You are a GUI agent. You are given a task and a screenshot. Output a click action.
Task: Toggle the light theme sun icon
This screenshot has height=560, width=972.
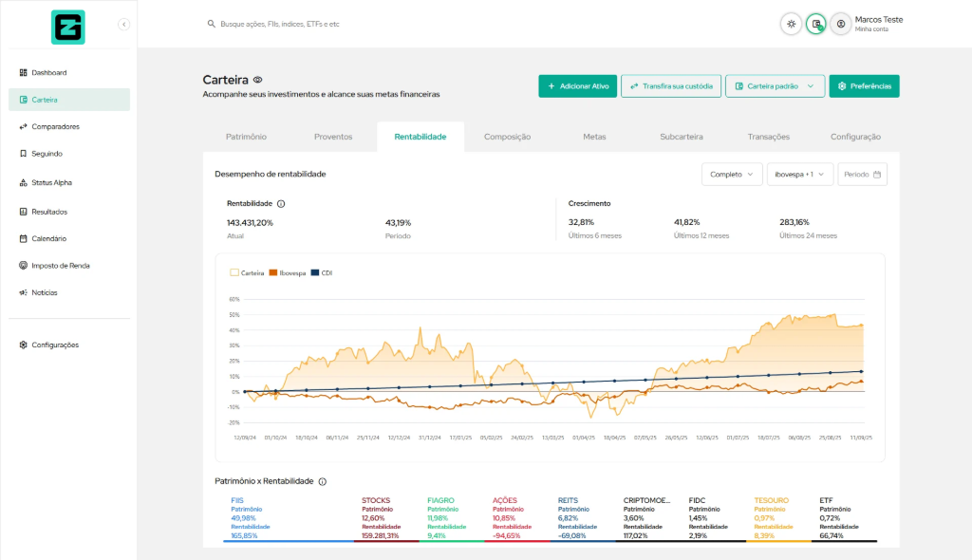791,25
